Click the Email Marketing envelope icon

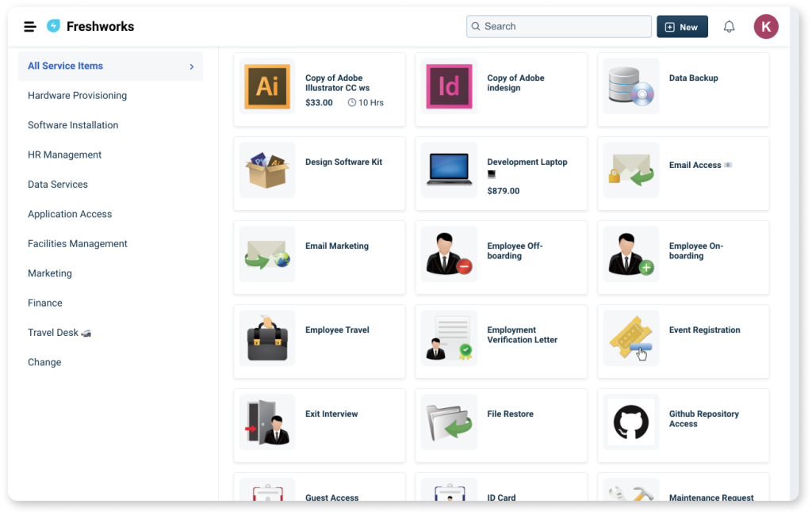[x=267, y=254]
